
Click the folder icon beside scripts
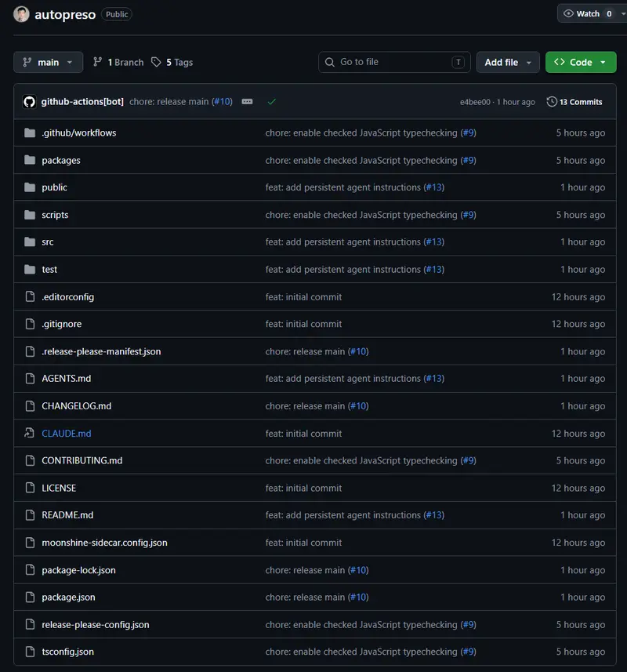point(30,215)
